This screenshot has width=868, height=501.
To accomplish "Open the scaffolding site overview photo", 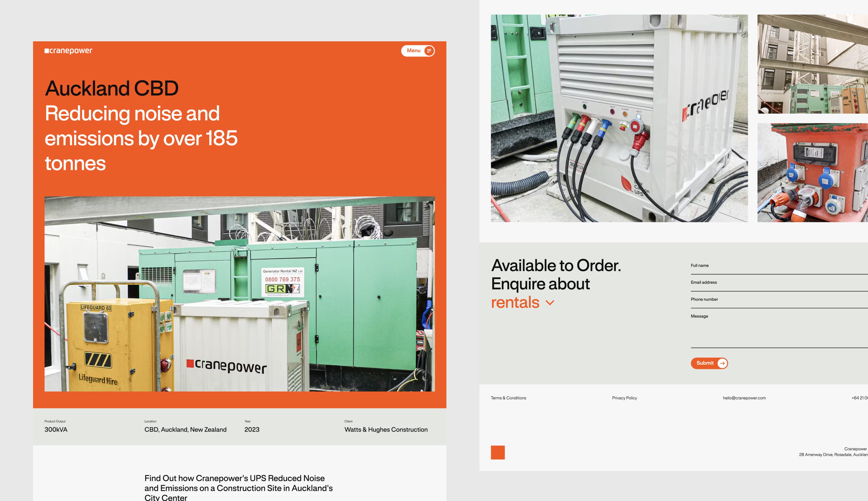I will click(813, 64).
